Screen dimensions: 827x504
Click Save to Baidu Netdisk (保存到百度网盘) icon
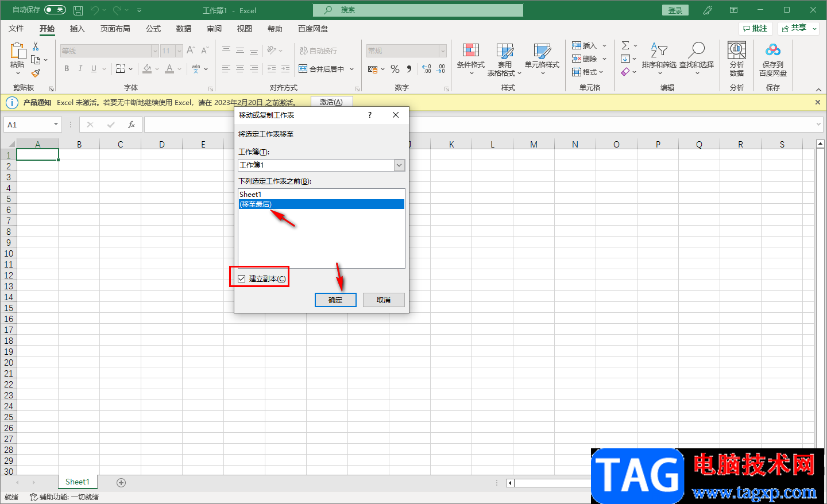click(773, 59)
